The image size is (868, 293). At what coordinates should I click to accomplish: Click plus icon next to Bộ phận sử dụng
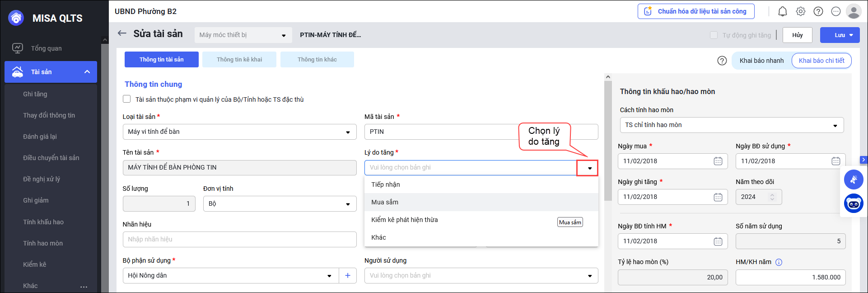[x=348, y=276]
